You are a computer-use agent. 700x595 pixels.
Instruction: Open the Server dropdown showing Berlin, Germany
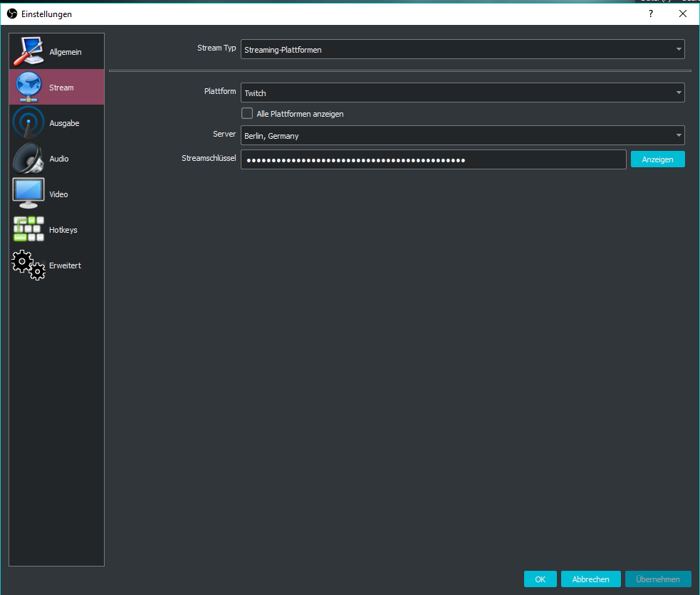[462, 135]
